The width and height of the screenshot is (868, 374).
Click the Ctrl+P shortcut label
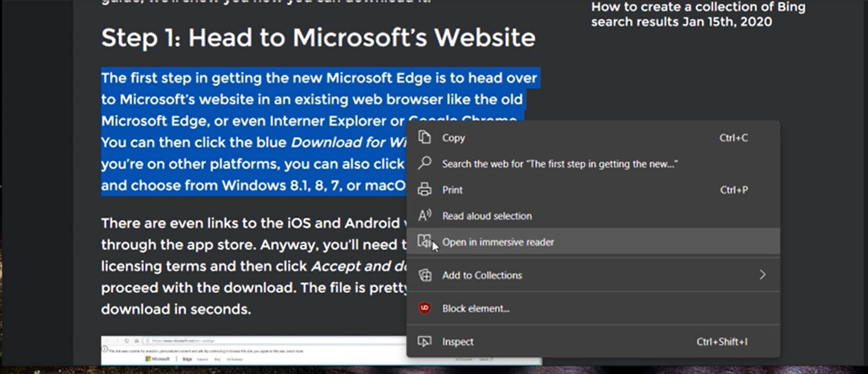734,190
